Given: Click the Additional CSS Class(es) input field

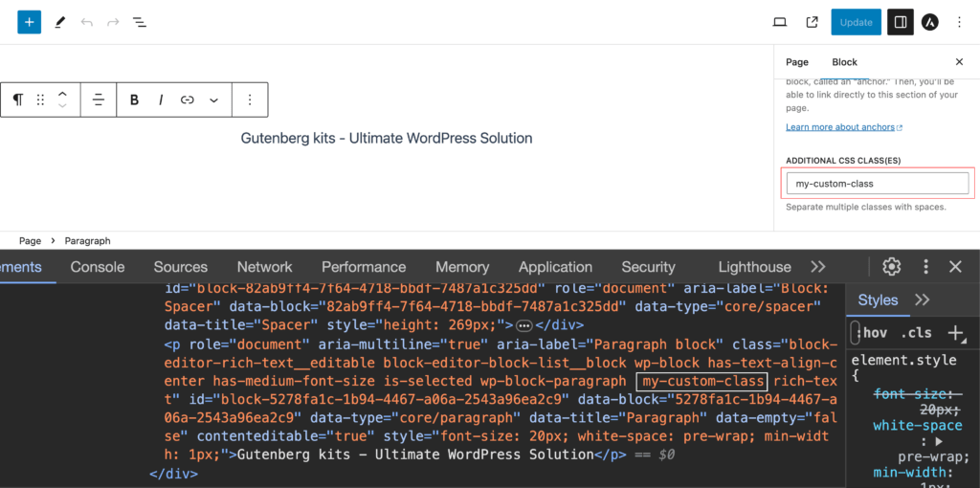Looking at the screenshot, I should [877, 184].
